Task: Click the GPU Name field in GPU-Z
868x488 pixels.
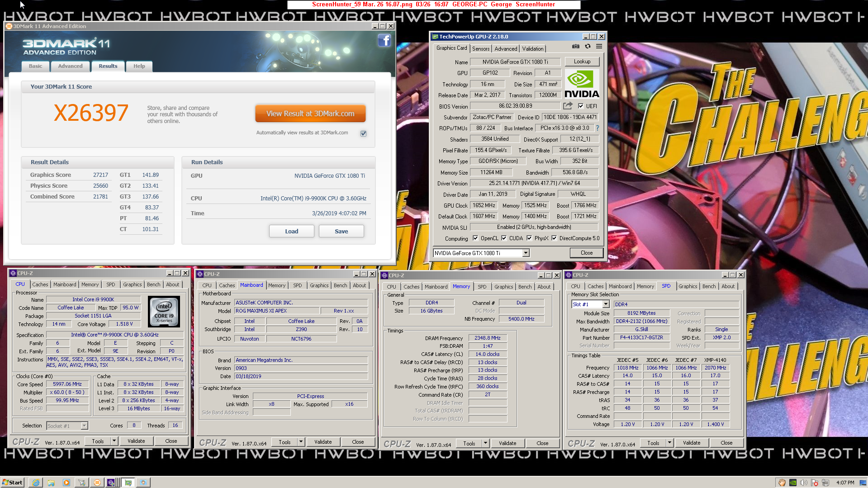Action: (515, 62)
